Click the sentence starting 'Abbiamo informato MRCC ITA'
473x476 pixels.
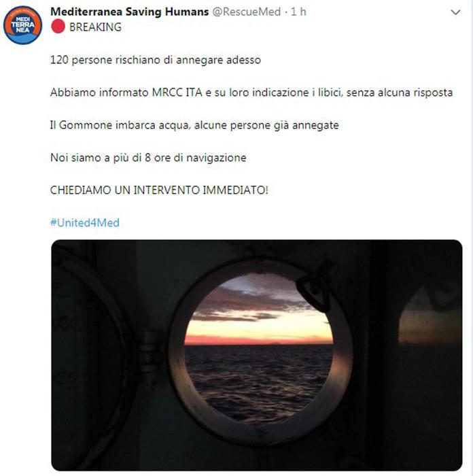[x=251, y=92]
